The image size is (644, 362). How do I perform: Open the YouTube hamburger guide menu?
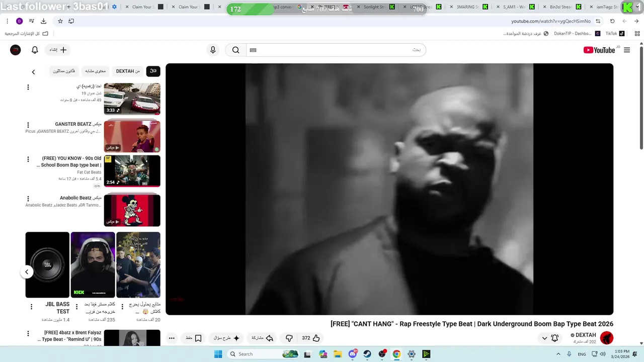point(627,50)
